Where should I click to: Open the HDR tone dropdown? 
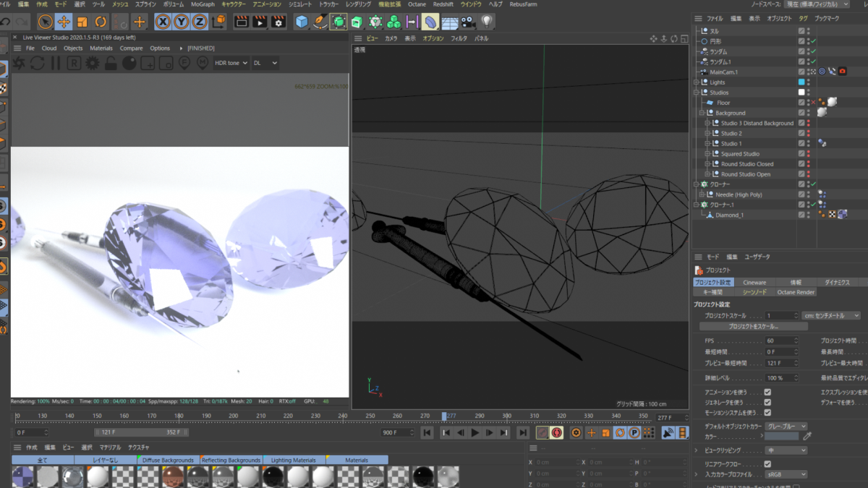click(230, 63)
